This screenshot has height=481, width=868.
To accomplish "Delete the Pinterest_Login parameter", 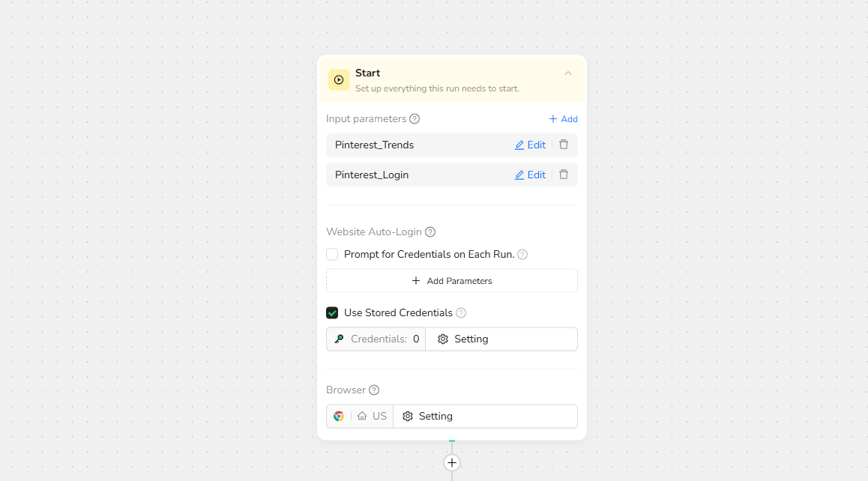I will point(564,175).
